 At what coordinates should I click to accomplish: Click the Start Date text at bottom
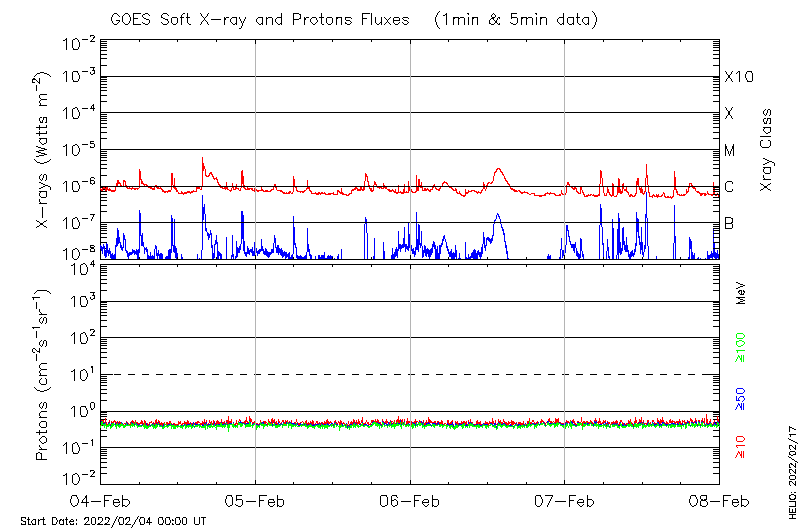113,521
